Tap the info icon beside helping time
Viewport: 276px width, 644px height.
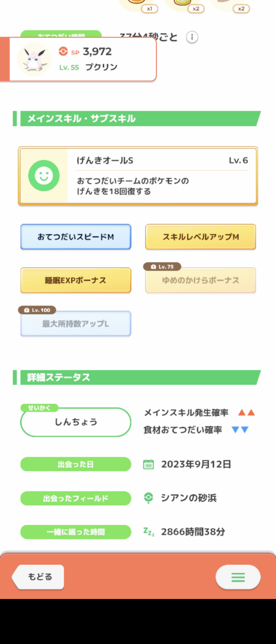coord(192,37)
